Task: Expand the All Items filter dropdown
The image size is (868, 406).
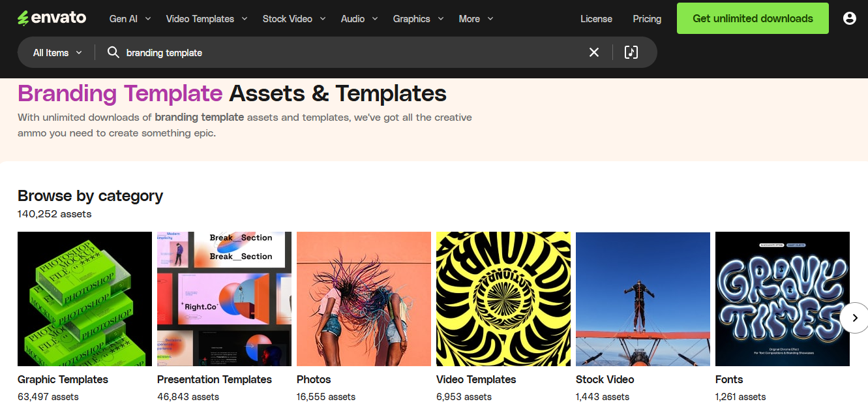Action: [57, 53]
